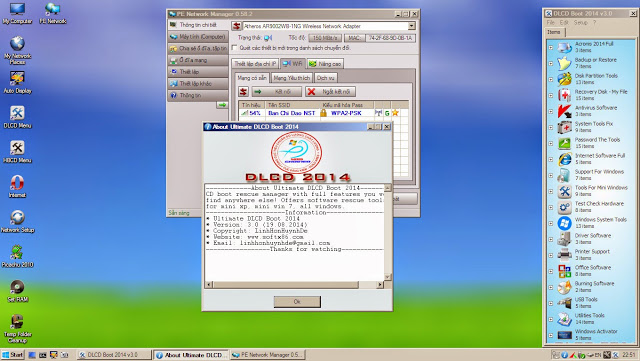Open the wireless network adapter dropdown
The image size is (640, 361).
(x=411, y=26)
